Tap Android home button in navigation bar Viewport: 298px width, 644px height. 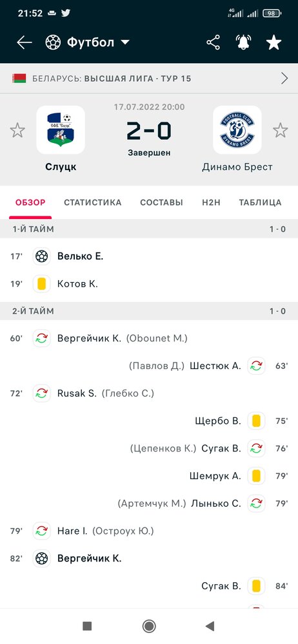tap(148, 626)
